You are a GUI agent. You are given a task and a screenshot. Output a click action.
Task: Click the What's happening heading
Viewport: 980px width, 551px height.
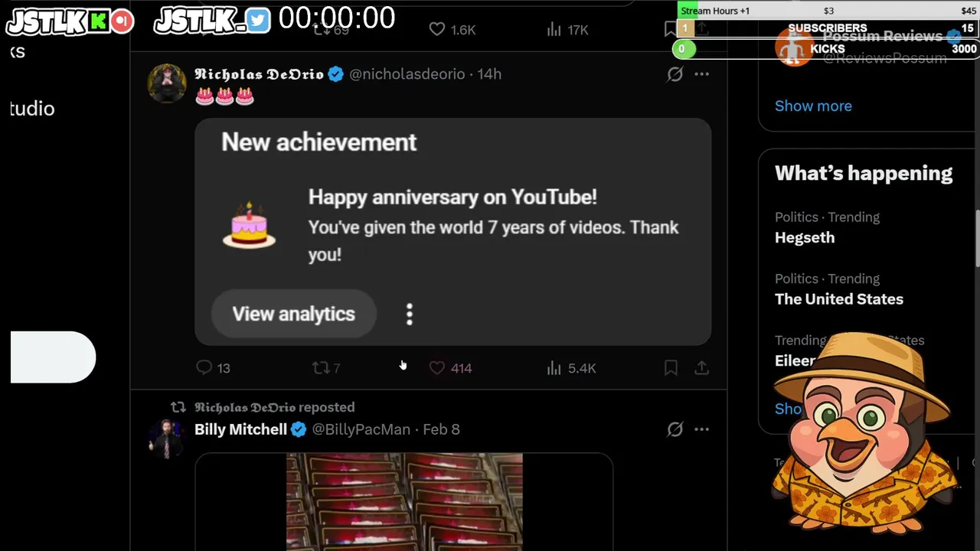coord(864,173)
